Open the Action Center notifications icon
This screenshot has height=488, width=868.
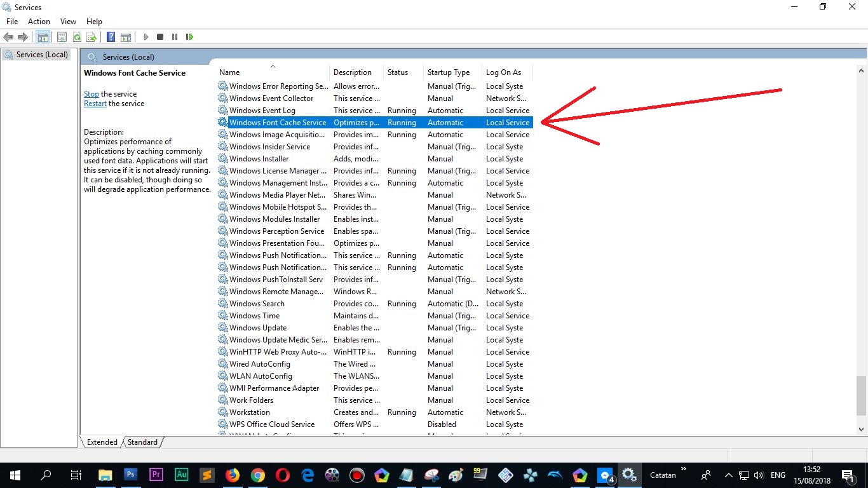(848, 475)
